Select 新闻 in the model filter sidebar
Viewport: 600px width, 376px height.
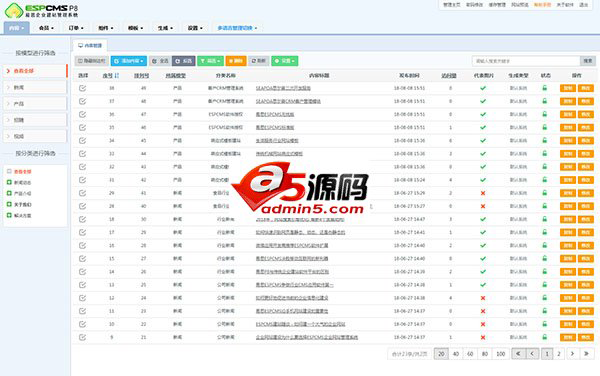click(x=35, y=87)
